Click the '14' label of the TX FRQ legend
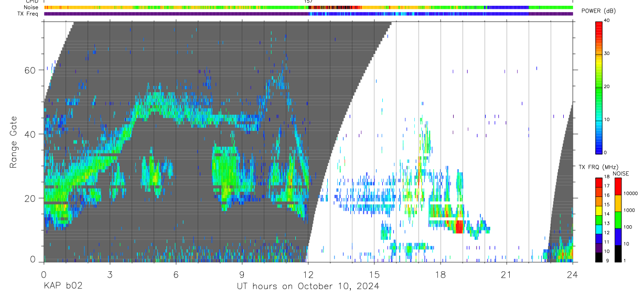The width and height of the screenshot is (644, 297). 607,214
